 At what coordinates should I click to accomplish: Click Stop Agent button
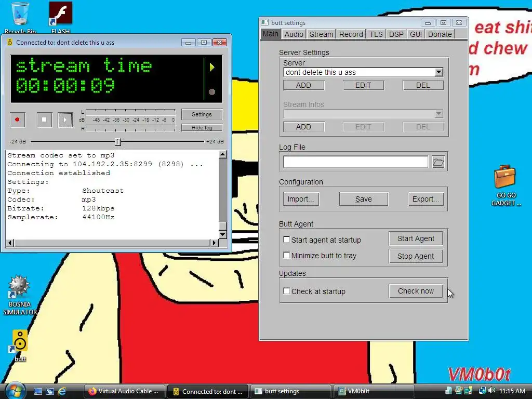pyautogui.click(x=416, y=256)
